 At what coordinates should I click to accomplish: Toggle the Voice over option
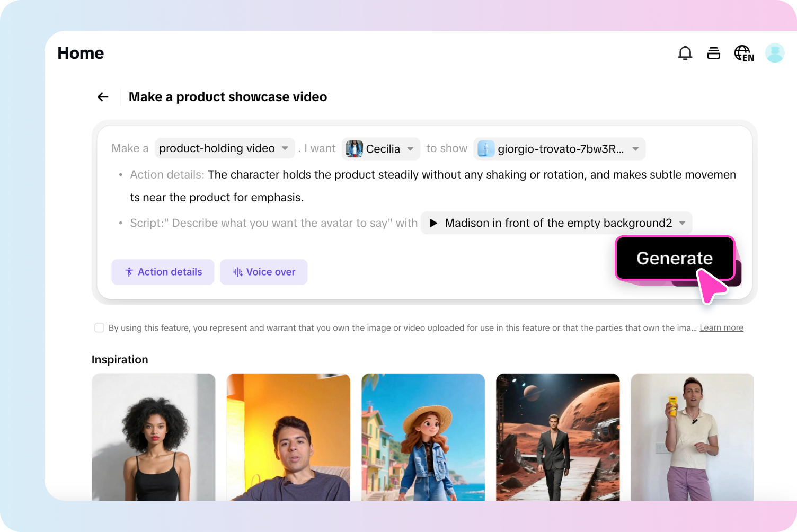[263, 272]
